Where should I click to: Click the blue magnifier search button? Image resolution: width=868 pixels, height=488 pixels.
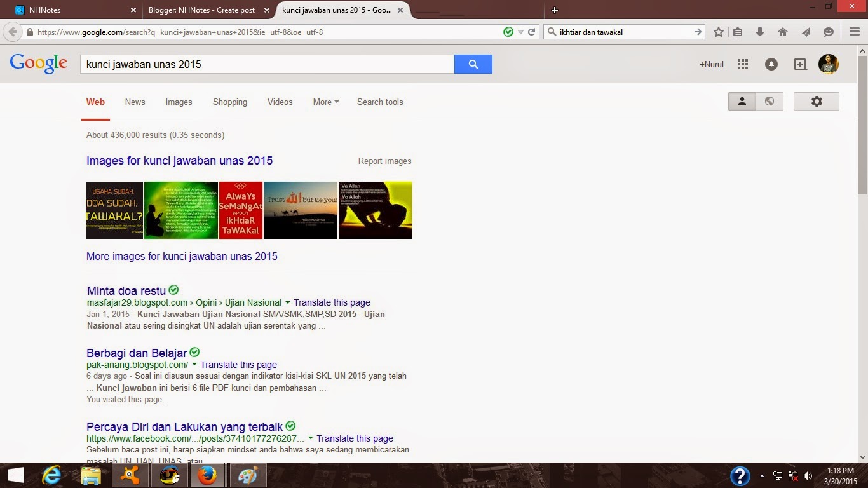473,64
